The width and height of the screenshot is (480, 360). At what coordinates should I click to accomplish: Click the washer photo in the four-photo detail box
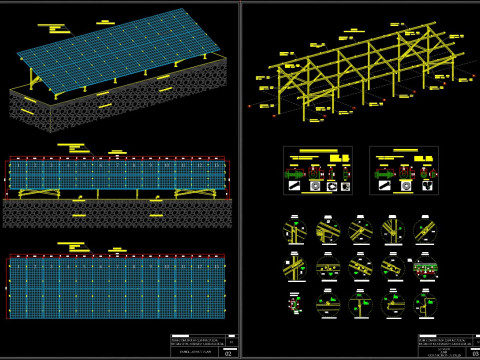pos(315,186)
